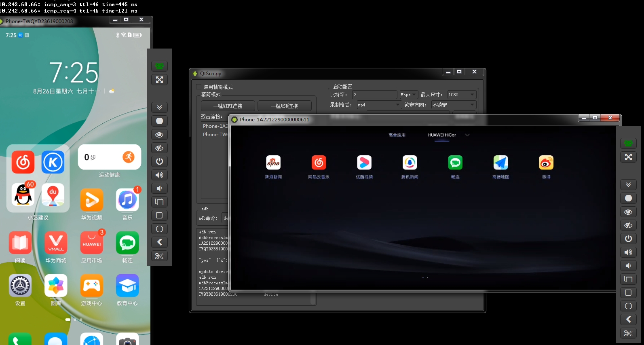Click the 比特率 input field
The height and width of the screenshot is (345, 644).
click(x=375, y=95)
